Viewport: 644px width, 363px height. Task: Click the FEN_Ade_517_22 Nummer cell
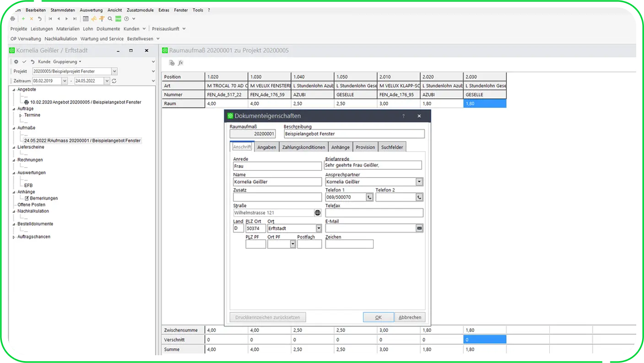(227, 95)
